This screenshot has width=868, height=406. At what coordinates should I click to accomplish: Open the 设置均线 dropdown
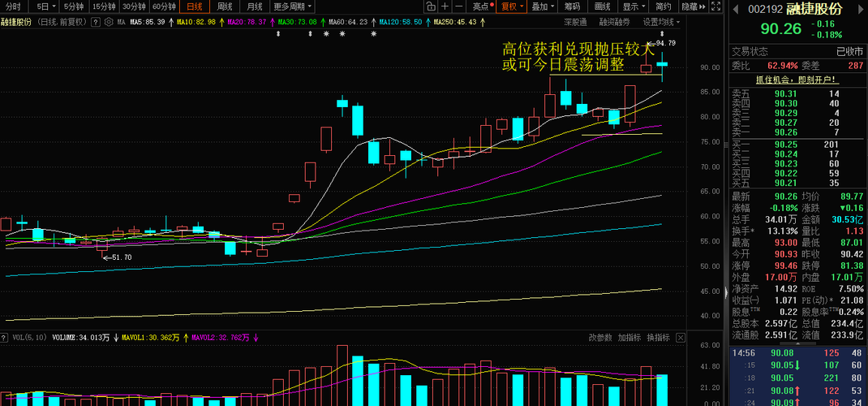click(x=661, y=22)
